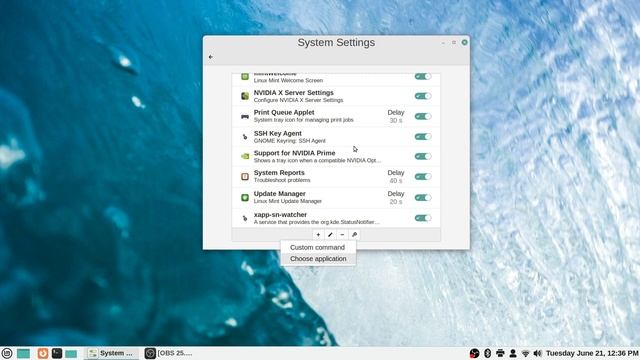Screen dimensions: 640x360
Task: Maximize the System Settings window
Action: pyautogui.click(x=454, y=42)
